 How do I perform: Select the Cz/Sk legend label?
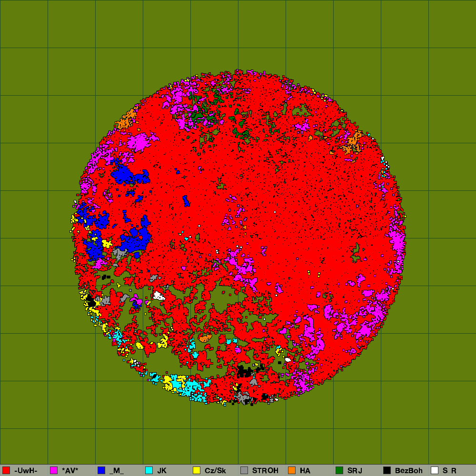tap(215, 471)
